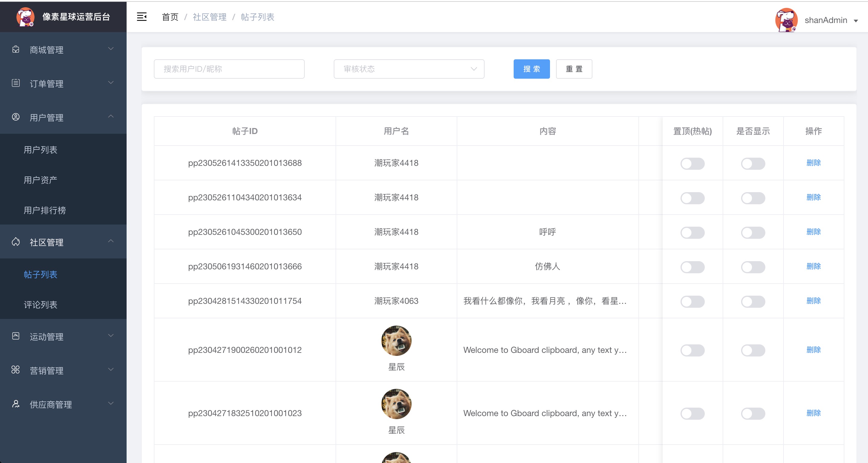Toggle 是否显示 switch for the 仿佛人 post
The width and height of the screenshot is (868, 463).
click(753, 267)
